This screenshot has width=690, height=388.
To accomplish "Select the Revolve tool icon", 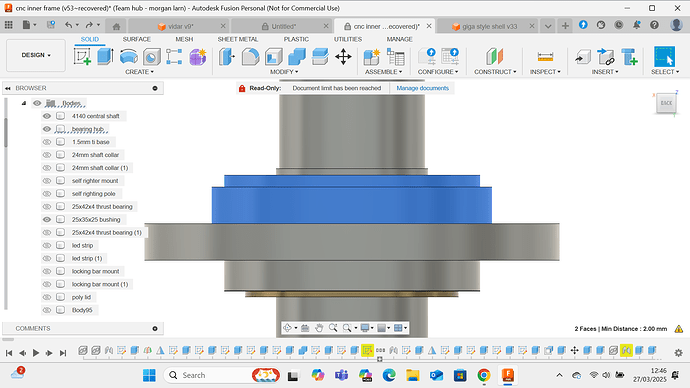I will (x=128, y=57).
